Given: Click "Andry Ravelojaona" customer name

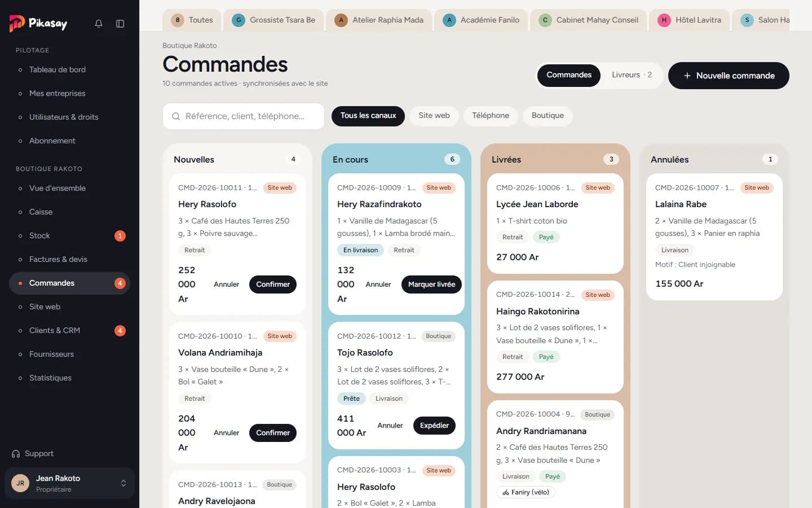Looking at the screenshot, I should (217, 501).
